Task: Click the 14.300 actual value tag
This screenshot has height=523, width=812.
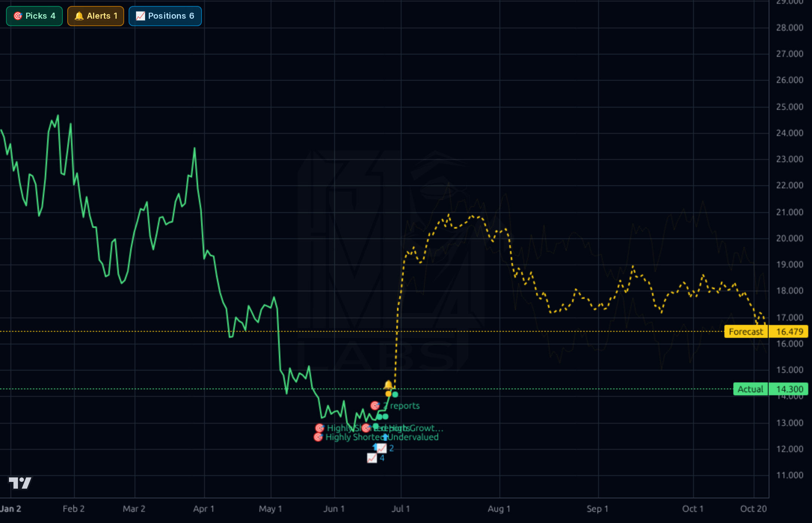Action: point(789,389)
